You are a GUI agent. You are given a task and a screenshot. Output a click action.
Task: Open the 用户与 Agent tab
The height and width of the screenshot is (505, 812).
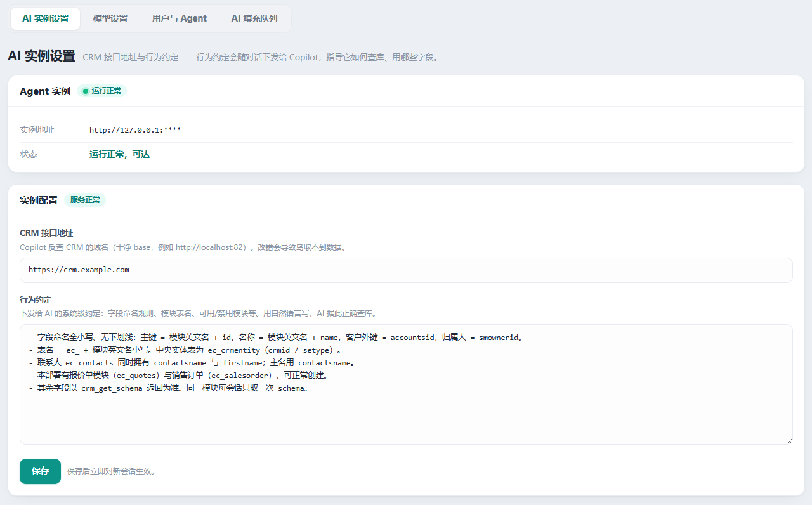tap(180, 19)
